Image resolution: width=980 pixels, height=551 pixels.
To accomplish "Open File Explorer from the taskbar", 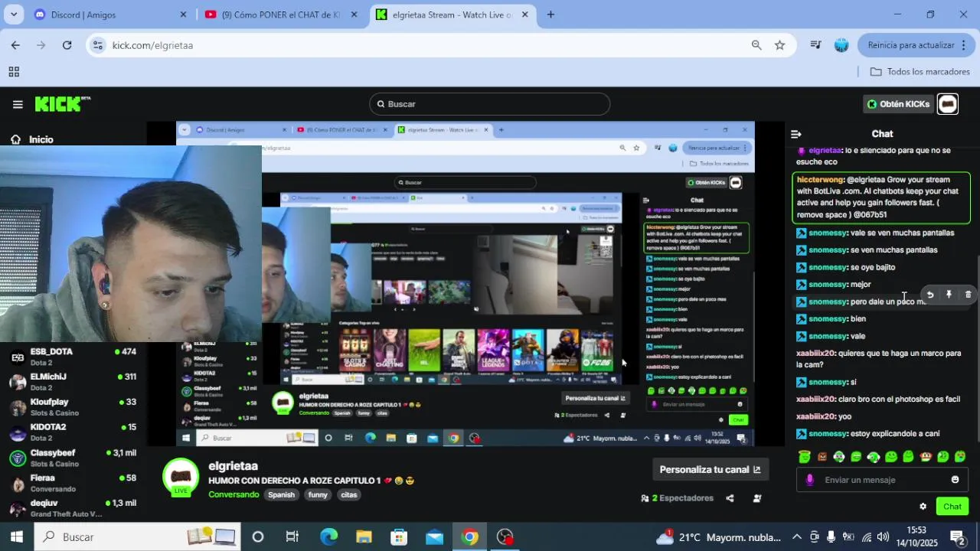I will (364, 536).
